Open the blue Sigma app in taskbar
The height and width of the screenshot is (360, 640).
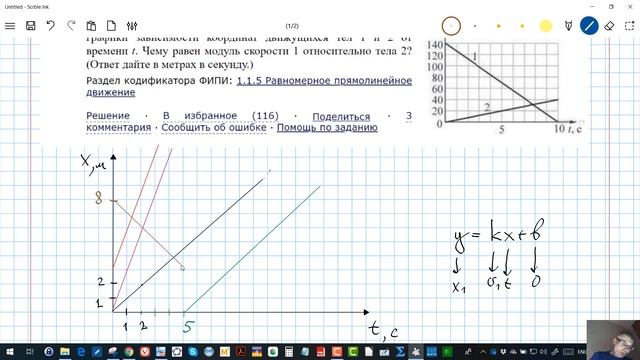(400, 351)
